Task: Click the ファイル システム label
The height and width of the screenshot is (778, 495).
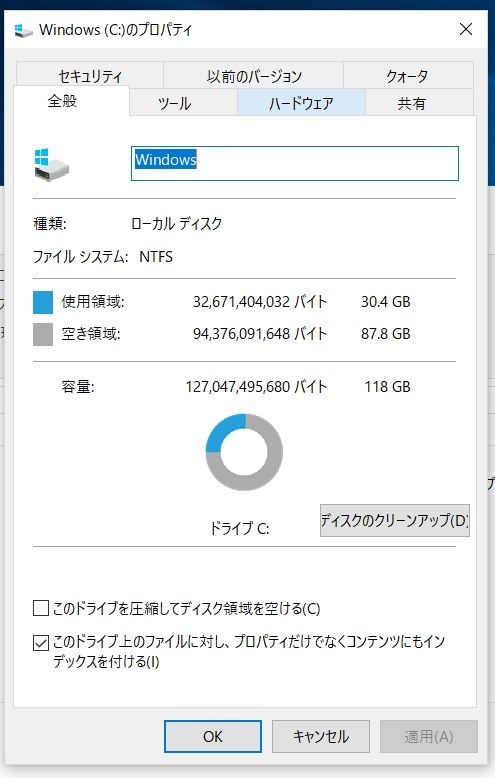Action: (80, 257)
